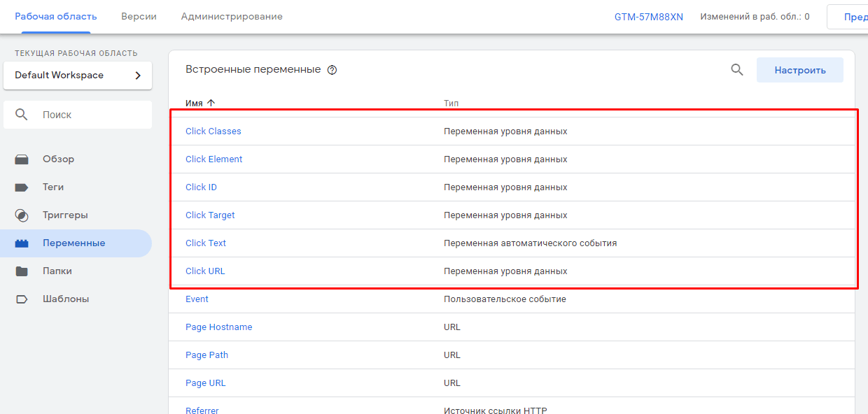The image size is (868, 414).
Task: Sort by the Имя column arrow
Action: [x=211, y=103]
